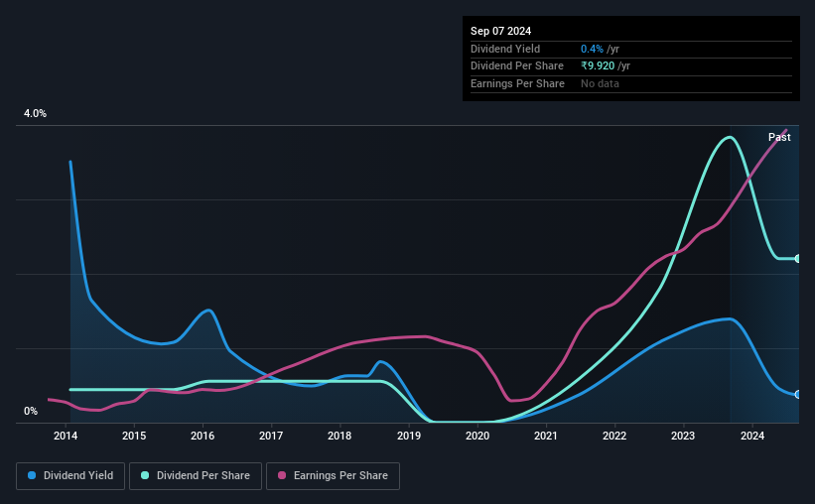Click the 4.0% y-axis label
815x504 pixels.
[35, 113]
